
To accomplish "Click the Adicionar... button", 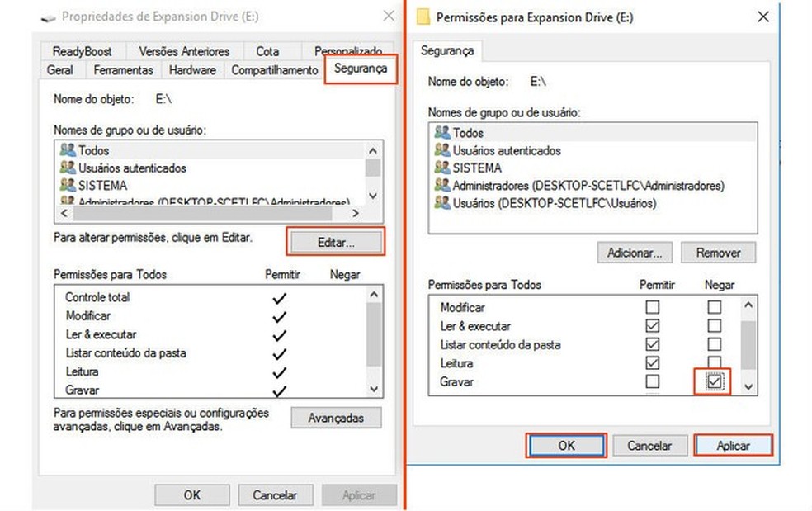I will (x=634, y=253).
